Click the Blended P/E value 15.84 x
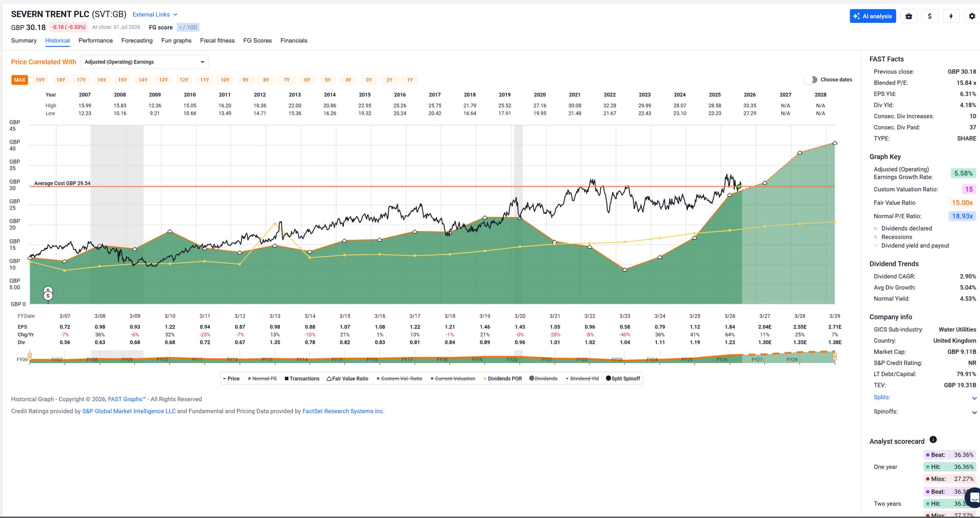This screenshot has height=518, width=980. 966,83
